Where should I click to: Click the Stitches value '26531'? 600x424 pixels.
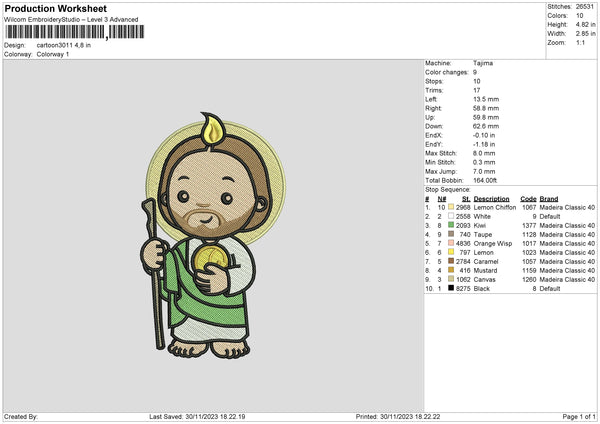click(x=585, y=7)
